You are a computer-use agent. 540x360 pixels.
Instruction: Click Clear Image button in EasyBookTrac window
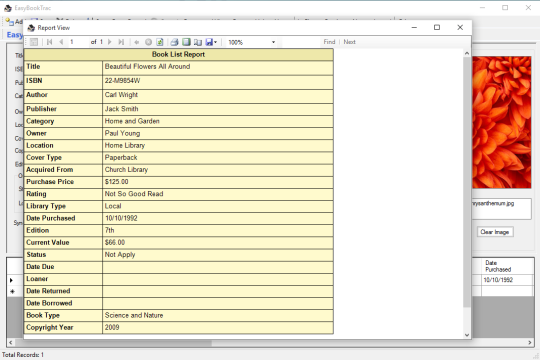tap(495, 232)
